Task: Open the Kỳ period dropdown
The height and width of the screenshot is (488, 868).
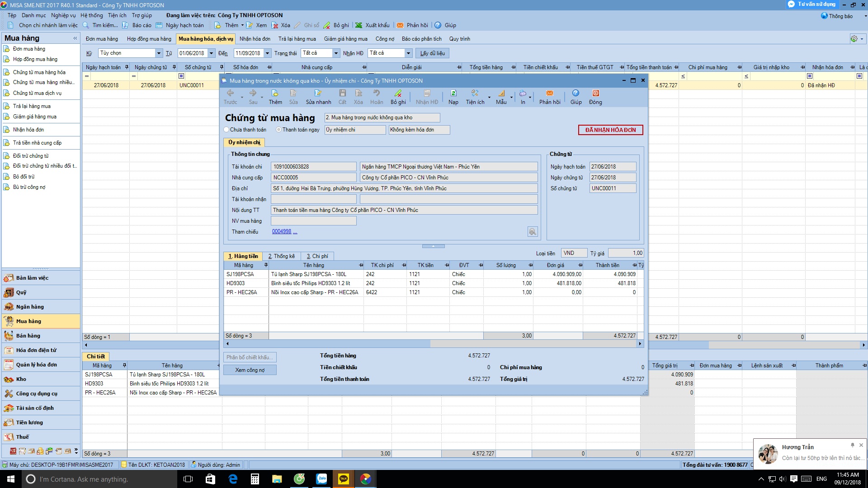Action: tap(159, 53)
